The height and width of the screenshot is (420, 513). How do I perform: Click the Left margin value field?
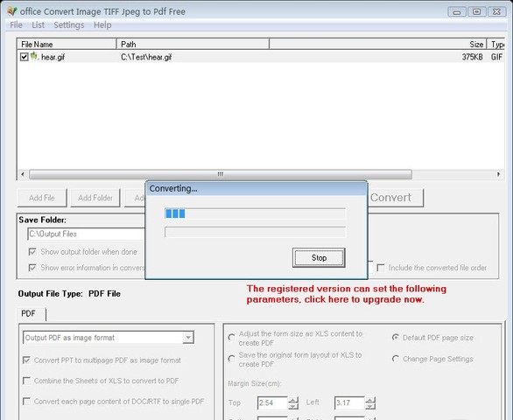tap(349, 402)
